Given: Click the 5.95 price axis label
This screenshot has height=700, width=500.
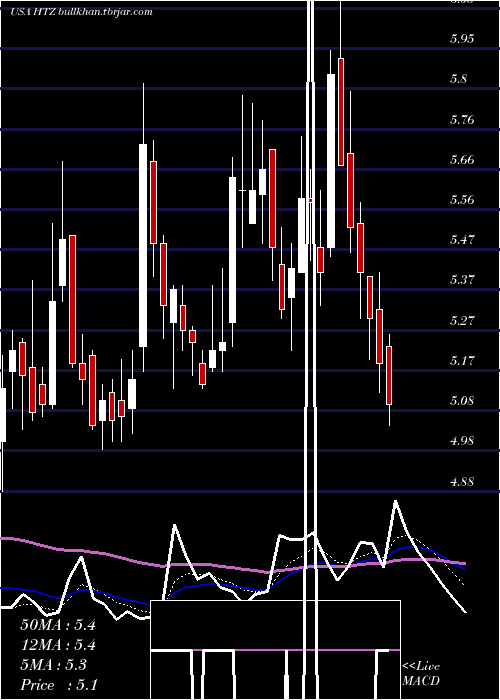Looking at the screenshot, I should coord(462,39).
